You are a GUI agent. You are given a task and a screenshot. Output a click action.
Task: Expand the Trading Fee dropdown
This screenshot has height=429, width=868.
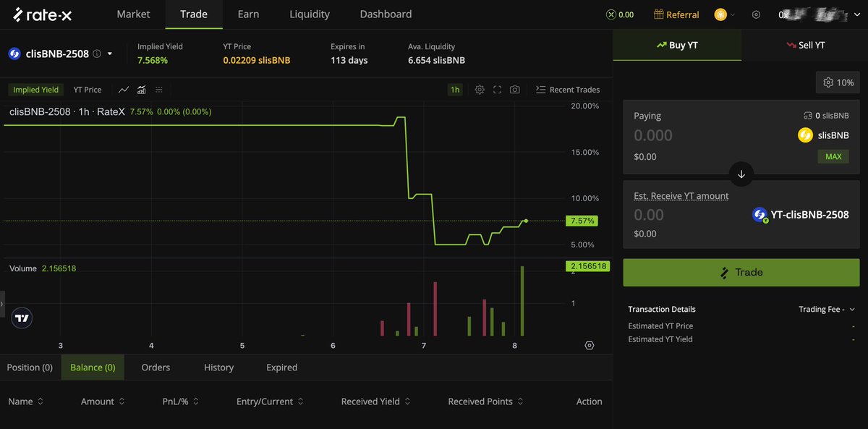click(x=827, y=309)
